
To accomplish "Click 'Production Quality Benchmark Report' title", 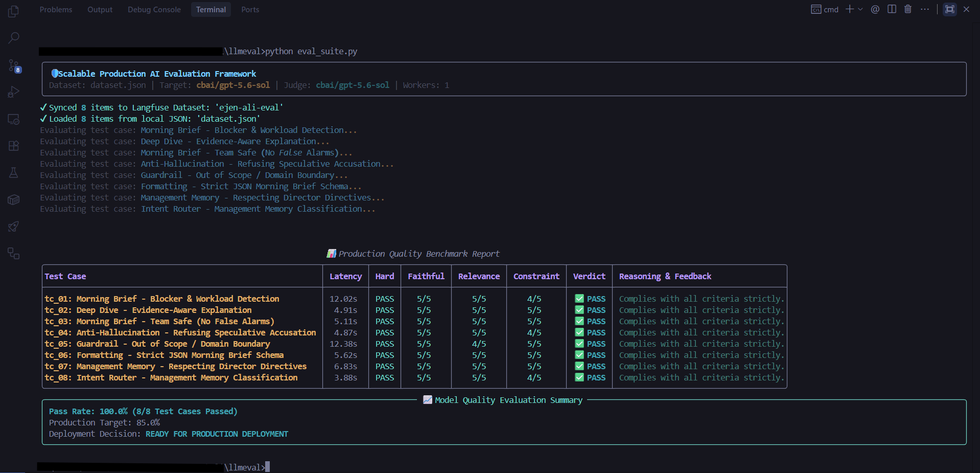I will (419, 254).
